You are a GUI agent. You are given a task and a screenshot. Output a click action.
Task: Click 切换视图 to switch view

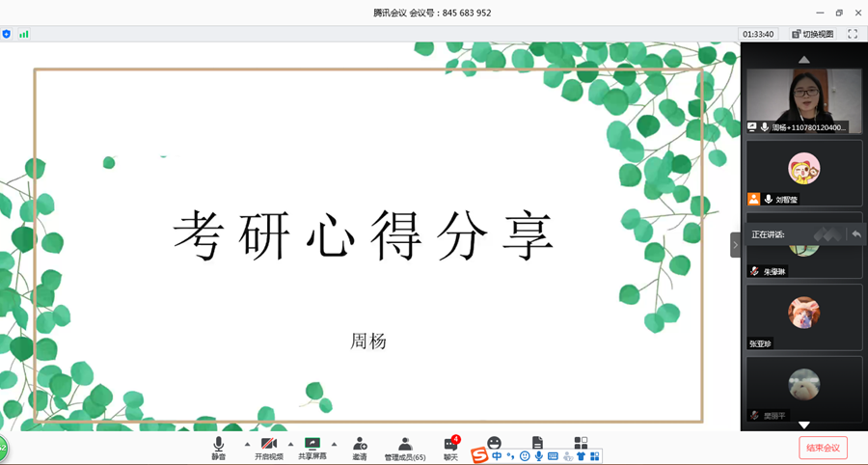click(812, 34)
